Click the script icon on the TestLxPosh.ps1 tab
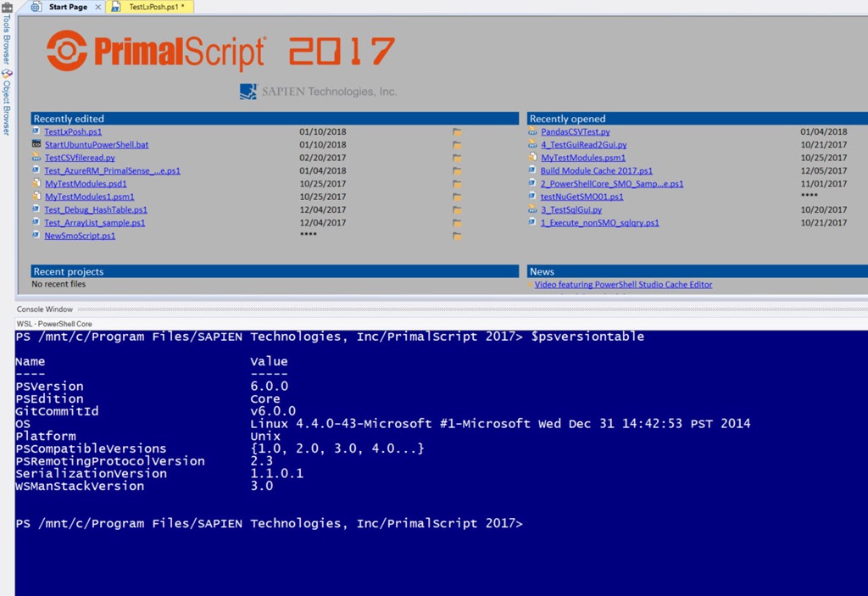This screenshot has height=596, width=868. (115, 7)
